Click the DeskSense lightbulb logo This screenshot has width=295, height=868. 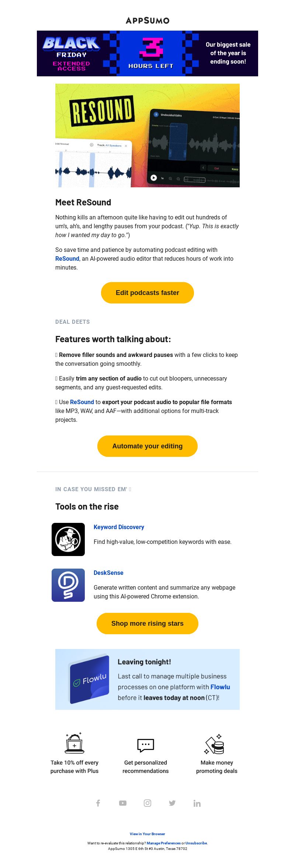[x=68, y=585]
